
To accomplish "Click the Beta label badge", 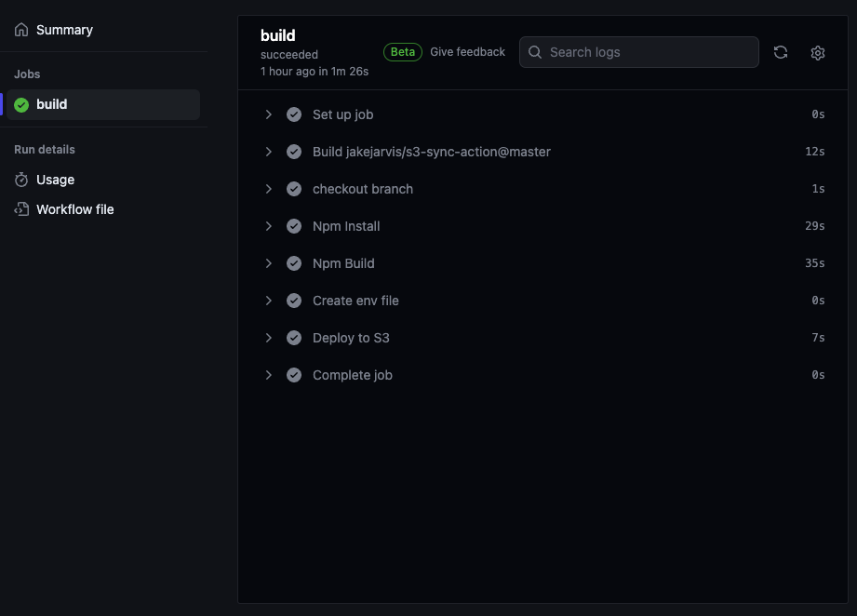I will [x=403, y=52].
